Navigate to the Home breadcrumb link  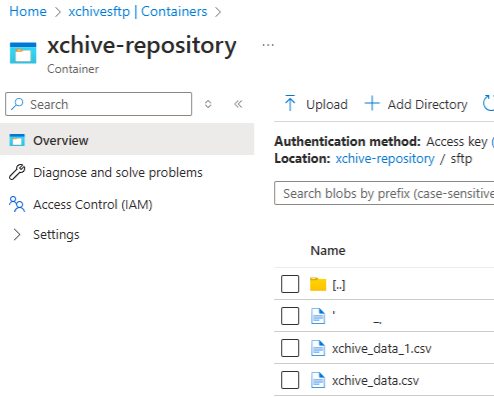click(28, 11)
